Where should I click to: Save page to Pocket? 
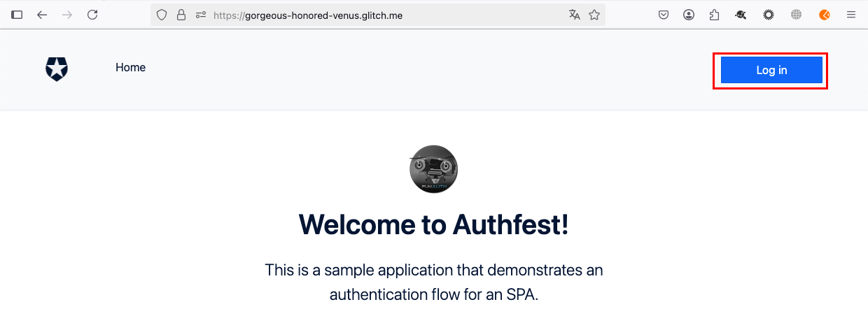click(x=664, y=15)
